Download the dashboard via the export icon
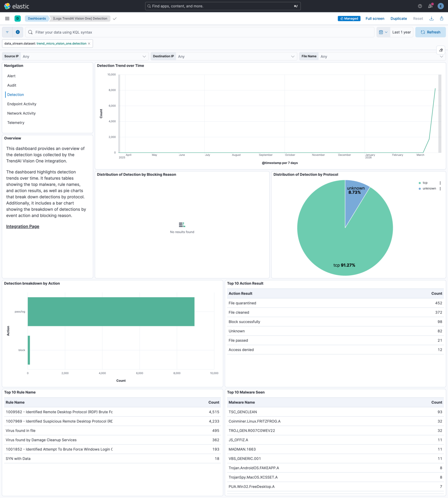 (431, 18)
